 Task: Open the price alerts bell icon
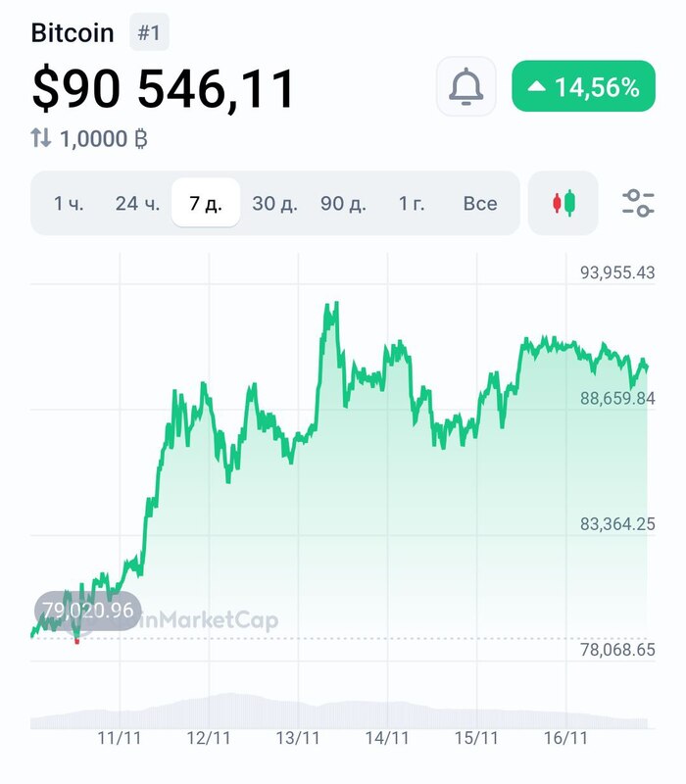pyautogui.click(x=465, y=87)
